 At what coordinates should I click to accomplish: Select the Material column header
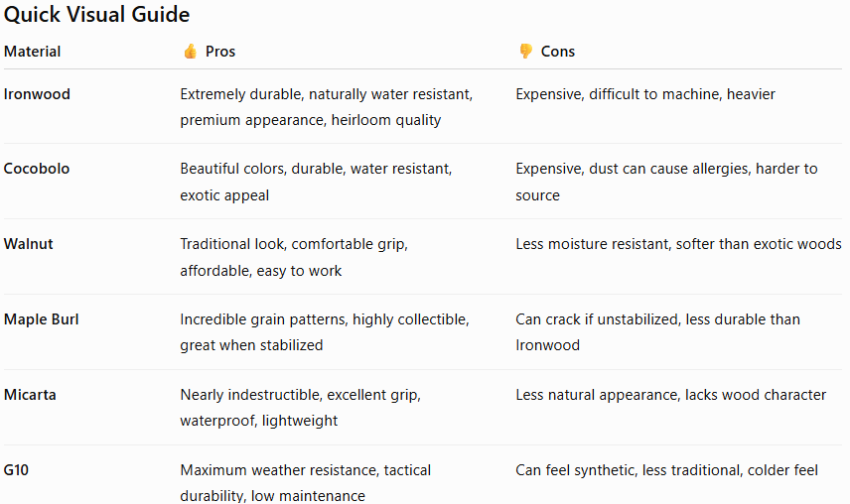point(32,52)
